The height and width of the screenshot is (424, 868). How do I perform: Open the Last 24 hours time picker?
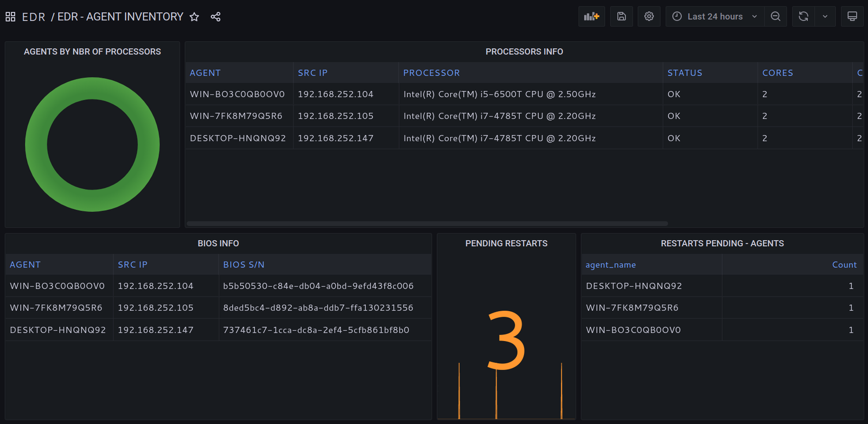click(714, 17)
